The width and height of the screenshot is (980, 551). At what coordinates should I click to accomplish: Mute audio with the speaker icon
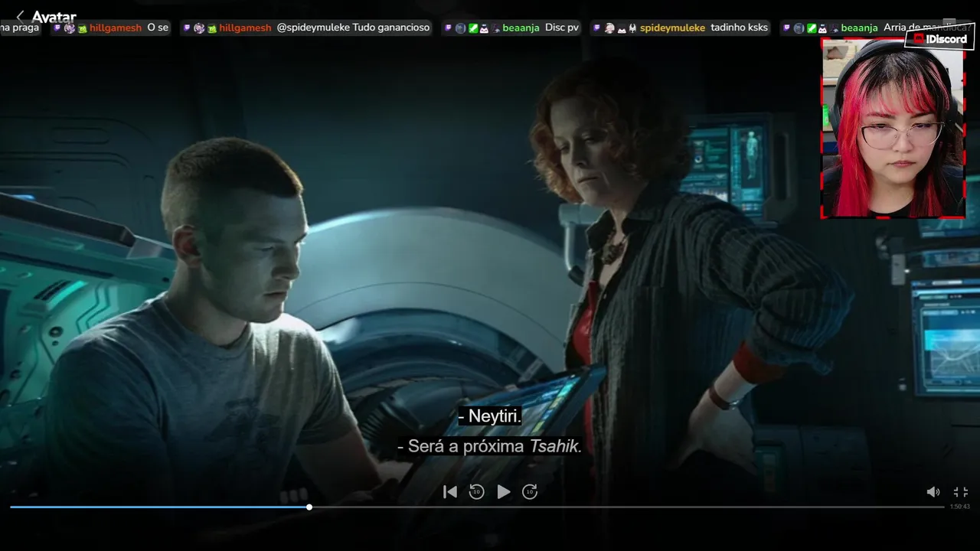(933, 492)
